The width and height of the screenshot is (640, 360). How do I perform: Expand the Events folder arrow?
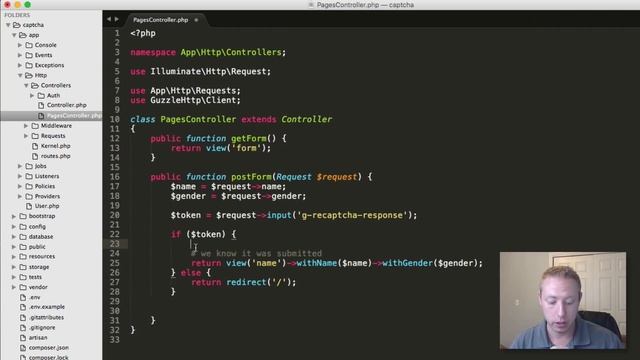tap(20, 55)
